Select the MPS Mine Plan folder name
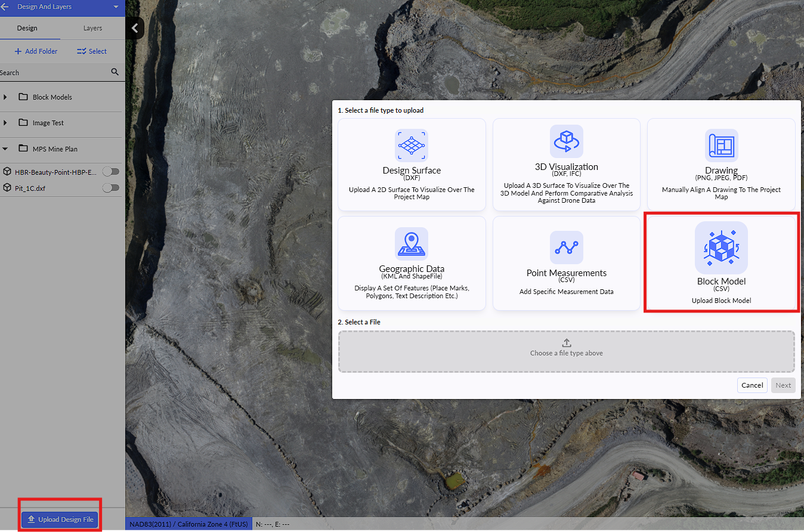The height and width of the screenshot is (532, 804). 55,149
